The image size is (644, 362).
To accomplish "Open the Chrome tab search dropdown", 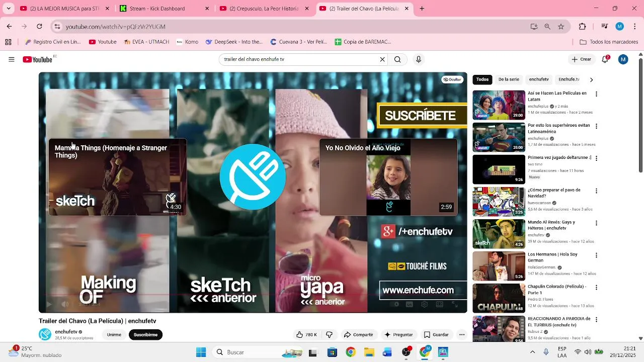I will 8,9.
